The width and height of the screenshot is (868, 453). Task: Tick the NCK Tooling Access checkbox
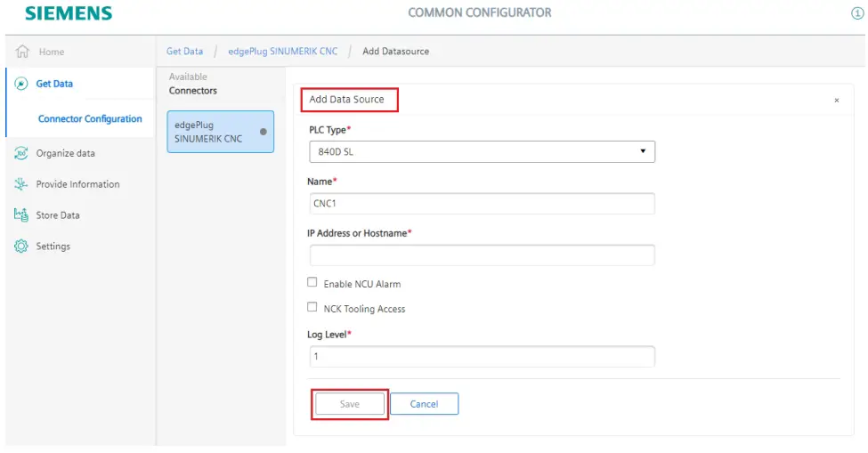[312, 307]
